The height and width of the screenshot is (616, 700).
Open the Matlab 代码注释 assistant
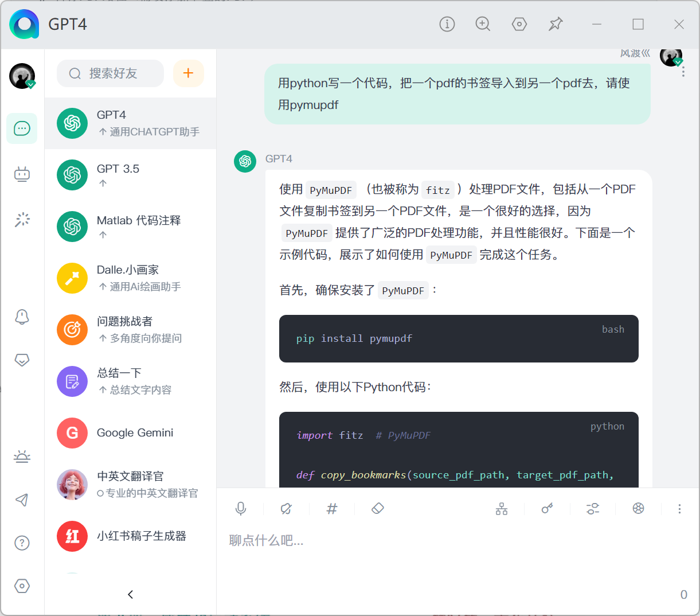[x=130, y=227]
